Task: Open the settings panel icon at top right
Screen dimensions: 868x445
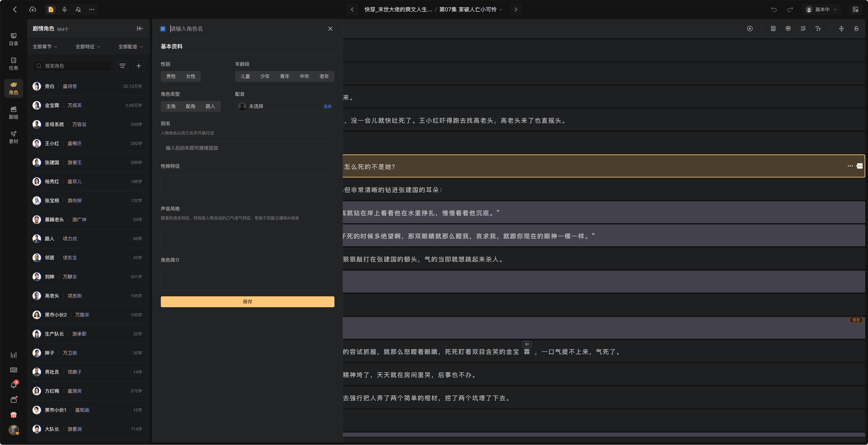Action: coord(856,9)
